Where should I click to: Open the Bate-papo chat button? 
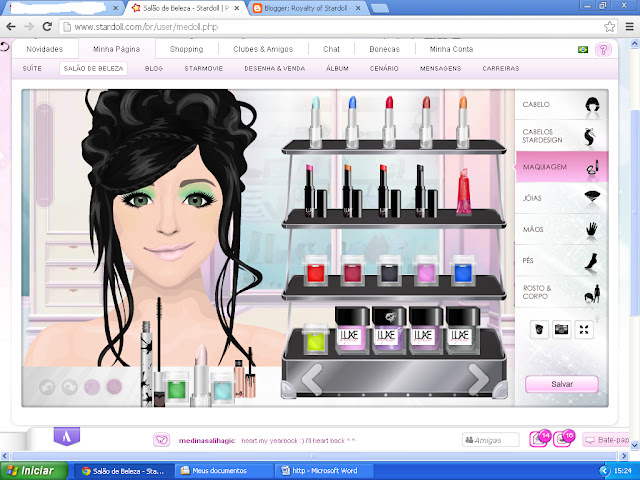click(x=608, y=440)
